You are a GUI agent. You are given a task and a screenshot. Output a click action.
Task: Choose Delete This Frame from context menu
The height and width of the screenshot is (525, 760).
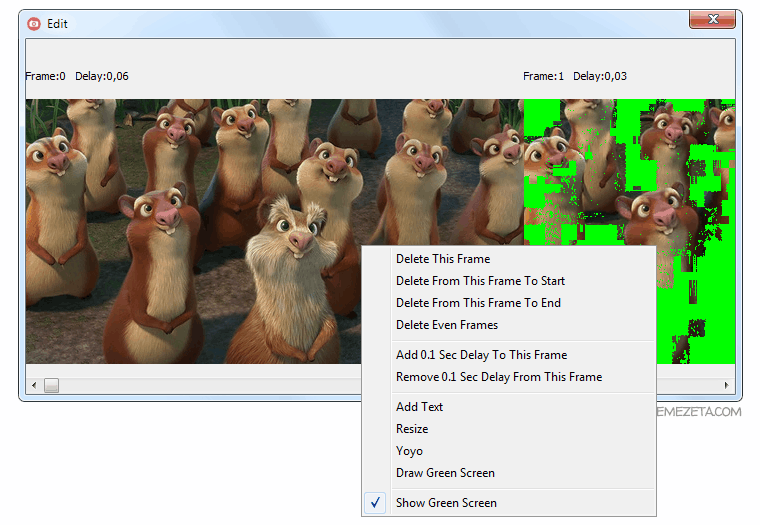pyautogui.click(x=508, y=259)
